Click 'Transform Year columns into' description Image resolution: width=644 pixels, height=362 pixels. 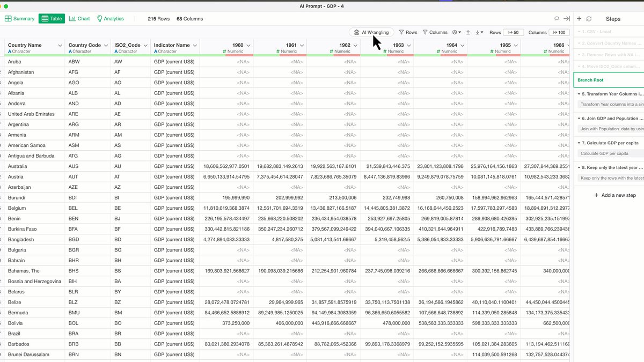point(611,105)
